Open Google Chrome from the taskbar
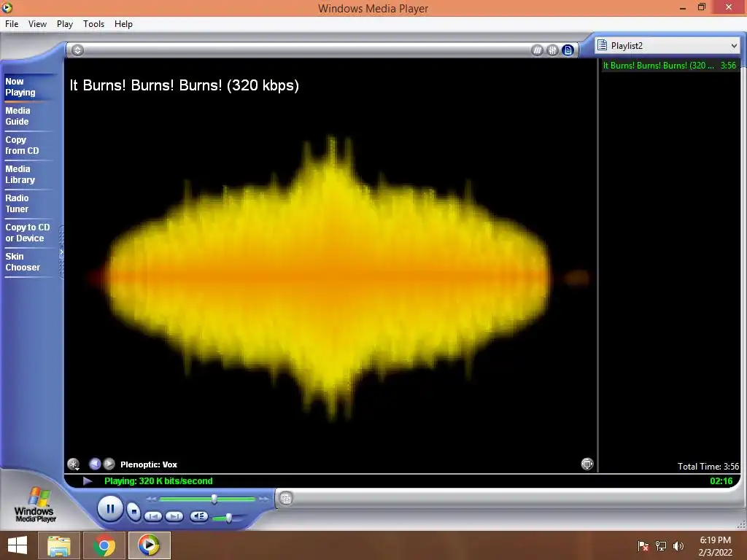 coord(104,545)
